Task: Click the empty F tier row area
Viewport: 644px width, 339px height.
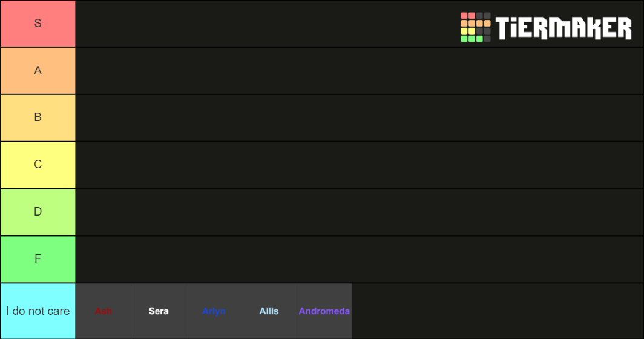Action: 360,259
